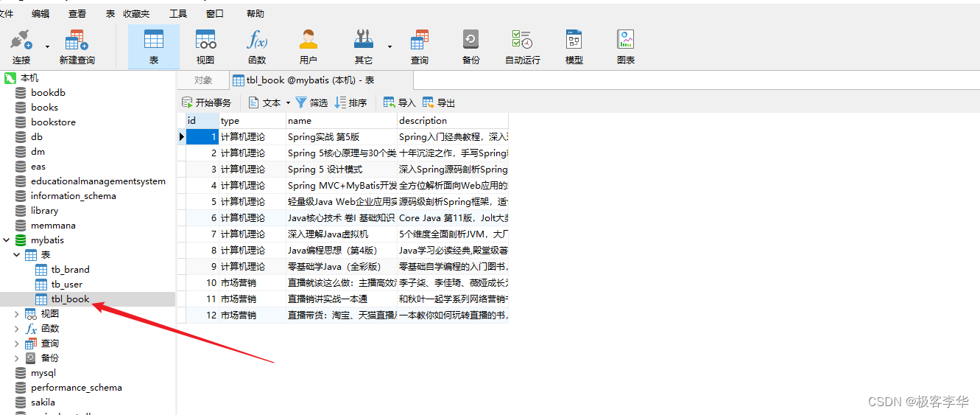Open the 窗口 menu

[x=215, y=14]
